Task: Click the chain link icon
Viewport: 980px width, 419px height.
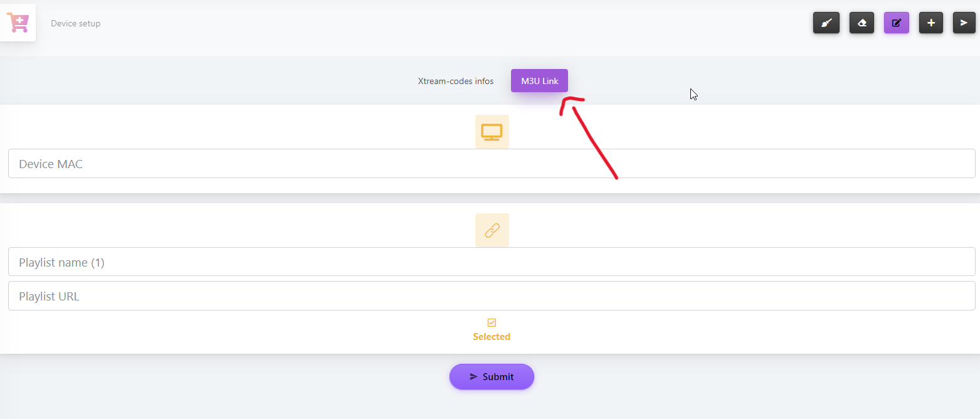Action: pyautogui.click(x=492, y=230)
